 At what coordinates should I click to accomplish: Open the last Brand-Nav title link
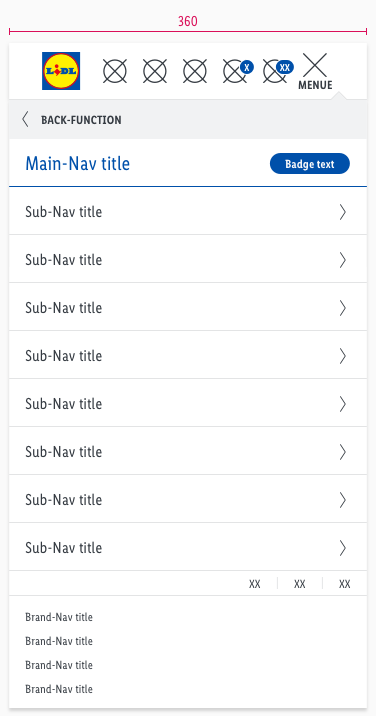pos(59,689)
